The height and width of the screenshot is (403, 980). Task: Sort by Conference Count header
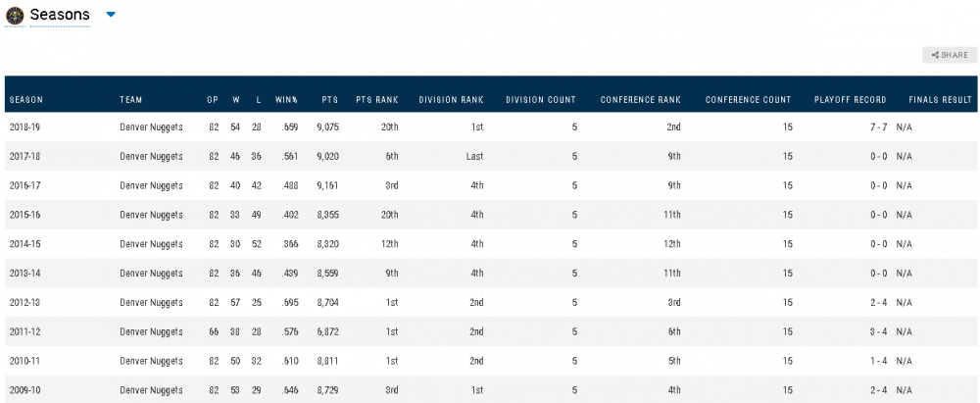point(748,100)
